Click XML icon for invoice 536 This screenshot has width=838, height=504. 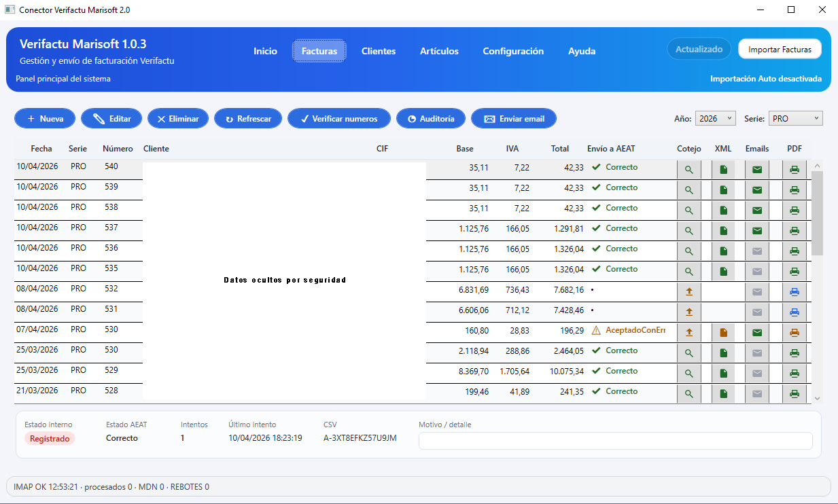(723, 251)
